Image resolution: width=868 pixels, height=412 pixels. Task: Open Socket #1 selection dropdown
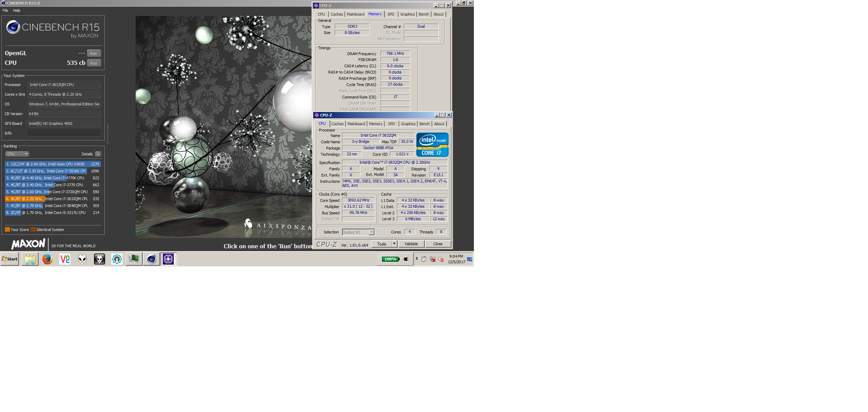click(358, 232)
